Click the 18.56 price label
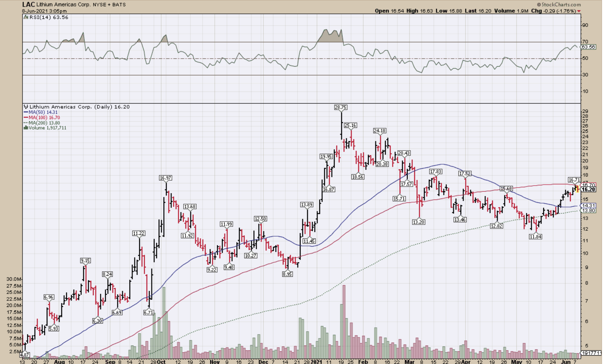 tap(358, 177)
